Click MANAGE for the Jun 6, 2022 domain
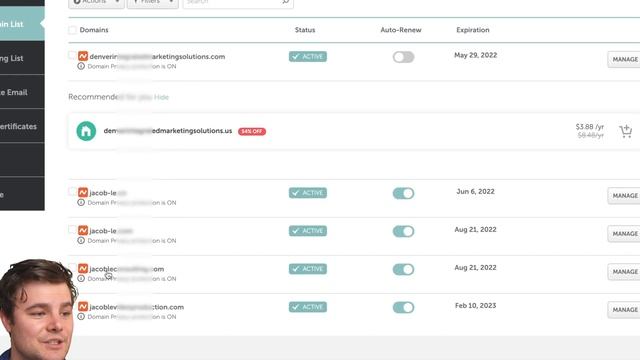Screen dimensions: 640x360 [624, 196]
